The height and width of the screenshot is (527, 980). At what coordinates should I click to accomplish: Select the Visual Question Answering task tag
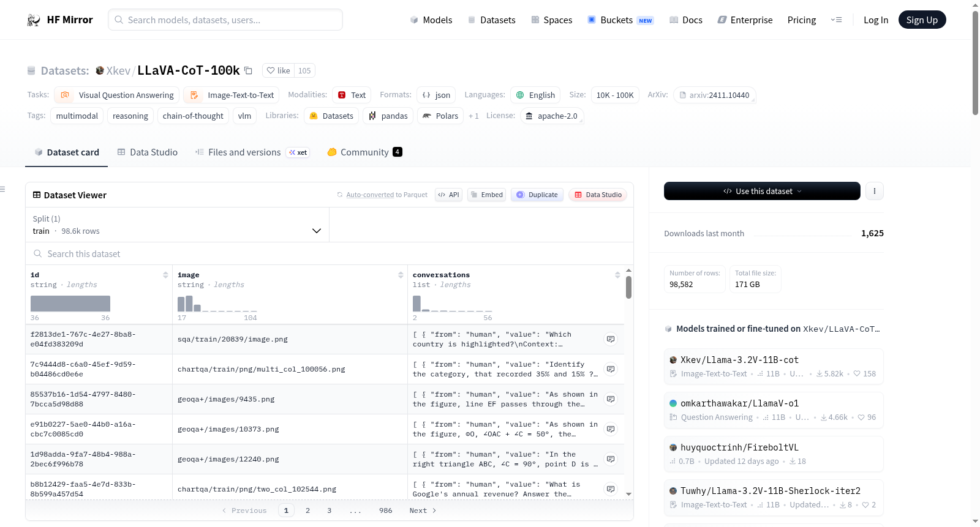coord(117,95)
